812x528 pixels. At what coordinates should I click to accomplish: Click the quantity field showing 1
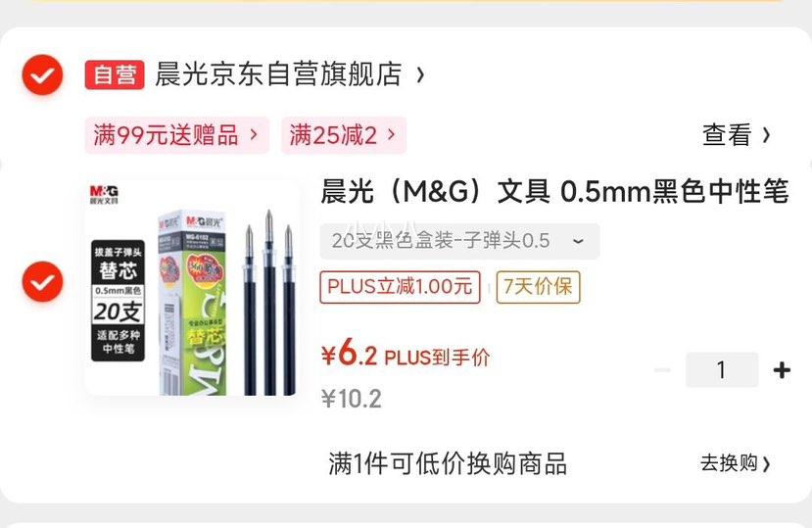[722, 370]
